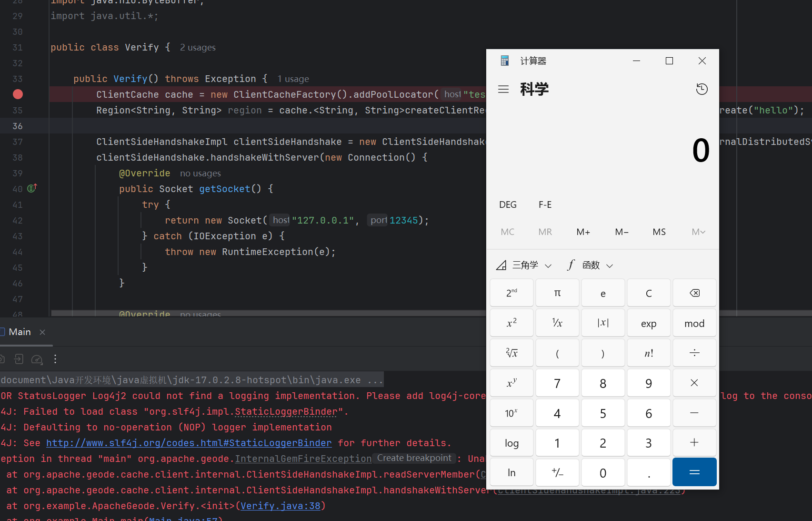The width and height of the screenshot is (812, 521).
Task: Click the M+ memory add button
Action: (583, 232)
